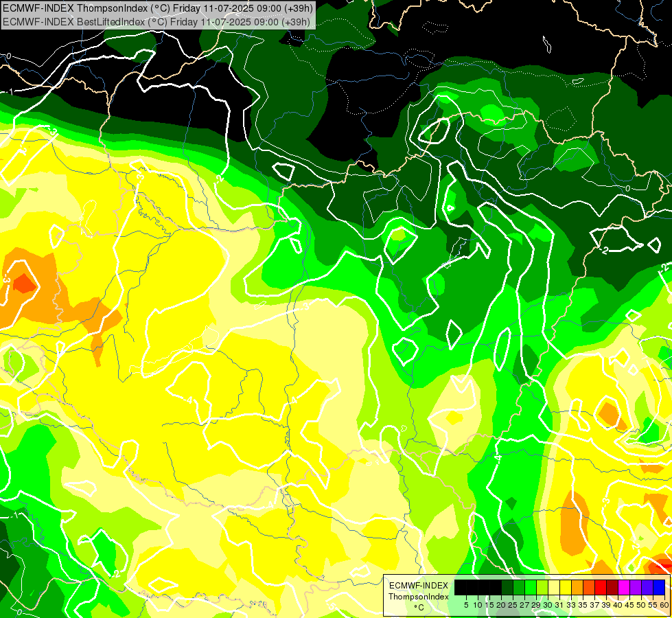The image size is (672, 618).
Task: Click the purple 45-50 legend swatch
Action: (636, 588)
